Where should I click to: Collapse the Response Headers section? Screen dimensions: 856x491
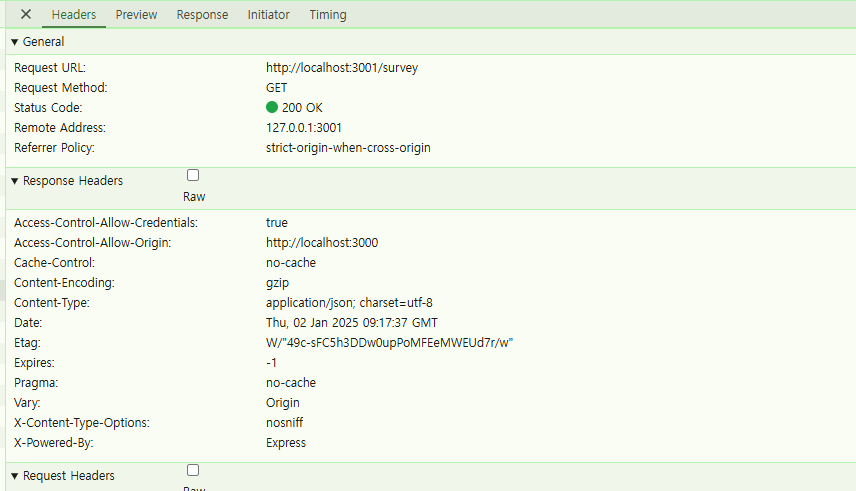pyautogui.click(x=15, y=181)
